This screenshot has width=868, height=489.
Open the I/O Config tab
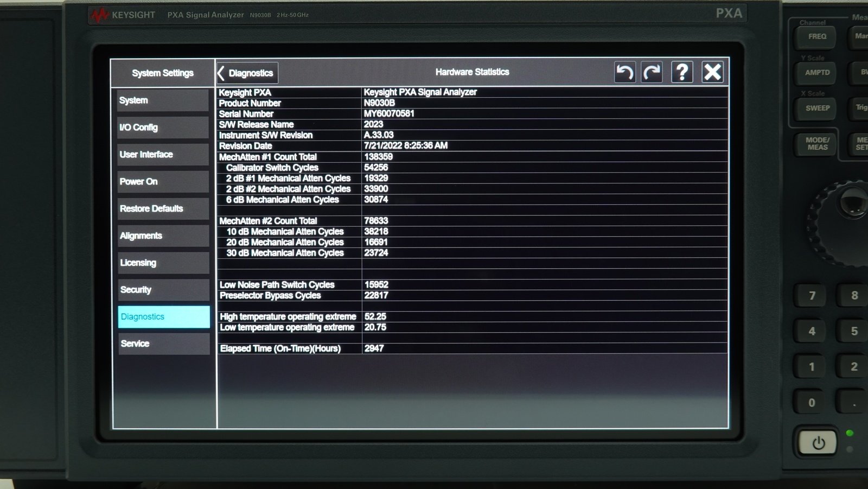163,128
